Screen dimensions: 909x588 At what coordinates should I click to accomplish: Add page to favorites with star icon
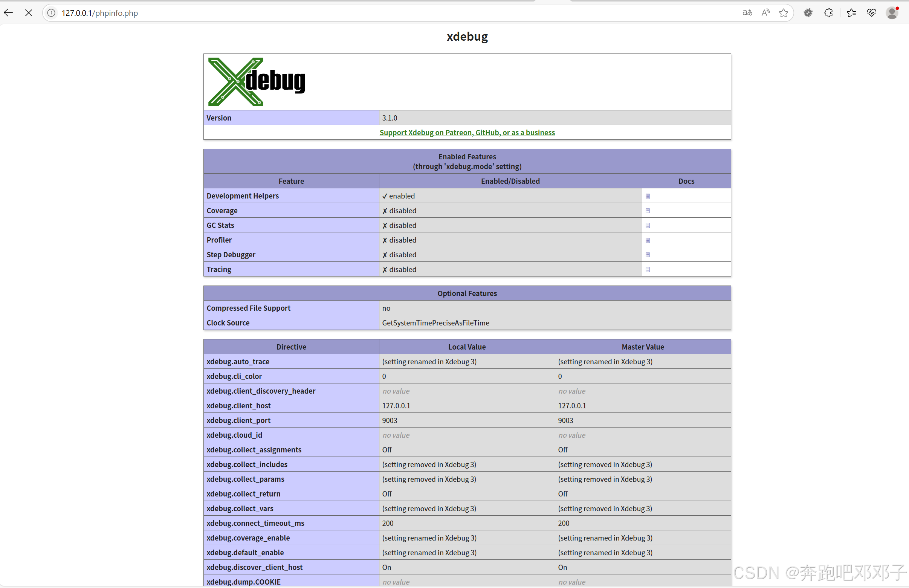[x=784, y=13]
